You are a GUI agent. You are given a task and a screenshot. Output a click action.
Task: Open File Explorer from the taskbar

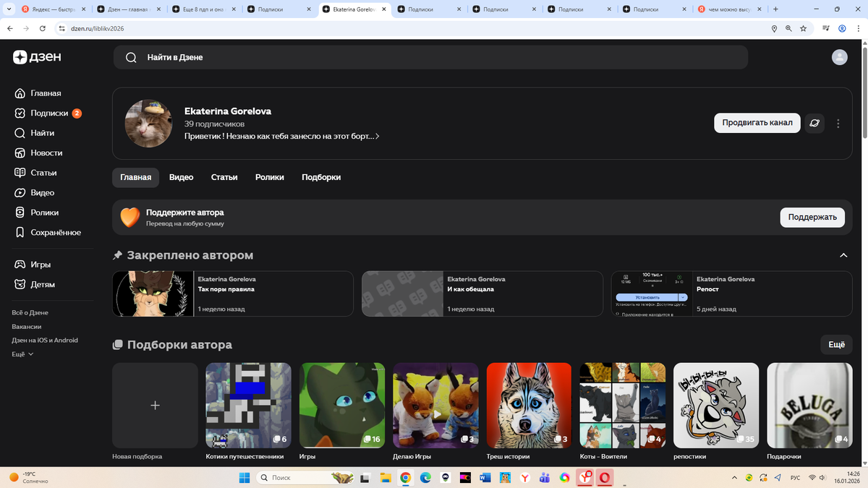point(386,477)
